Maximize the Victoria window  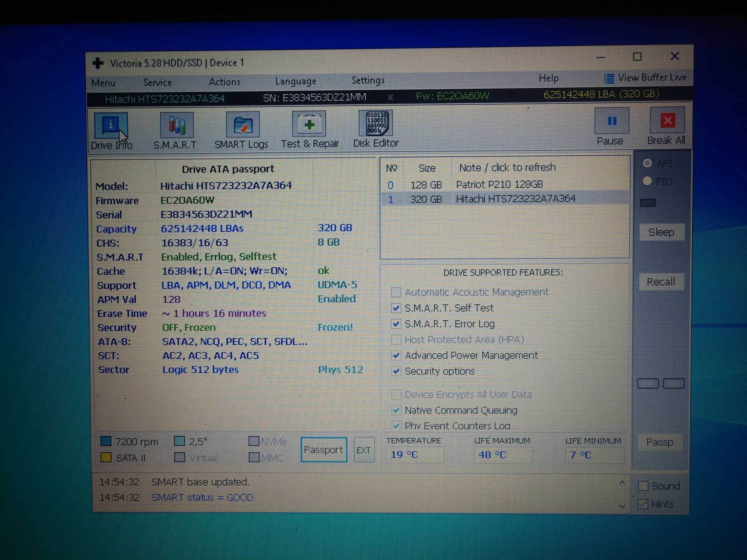(x=637, y=57)
